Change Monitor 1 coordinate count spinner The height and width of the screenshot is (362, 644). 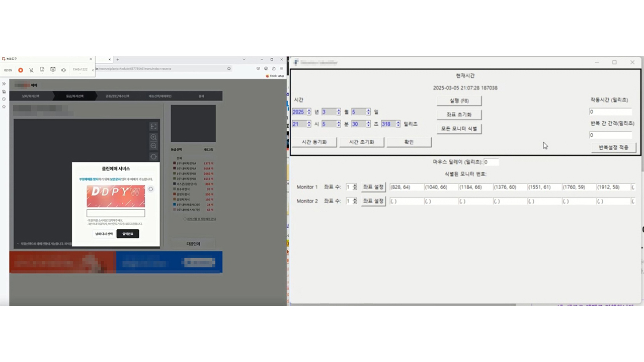(x=355, y=187)
